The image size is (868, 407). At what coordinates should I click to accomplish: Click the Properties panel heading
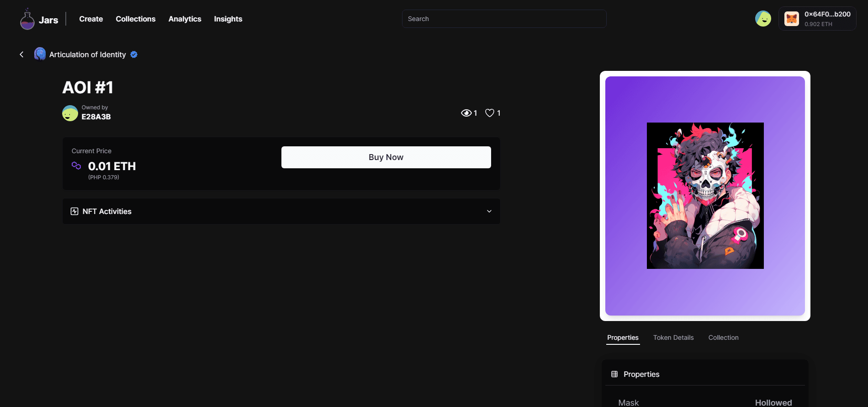(641, 374)
